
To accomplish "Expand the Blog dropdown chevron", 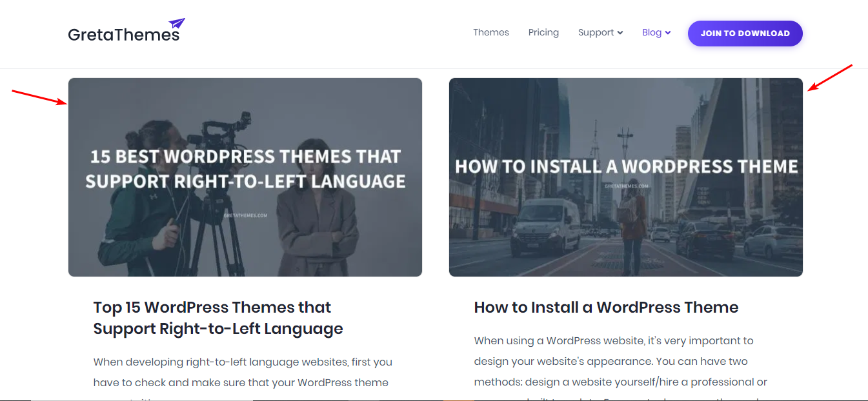I will coord(668,33).
